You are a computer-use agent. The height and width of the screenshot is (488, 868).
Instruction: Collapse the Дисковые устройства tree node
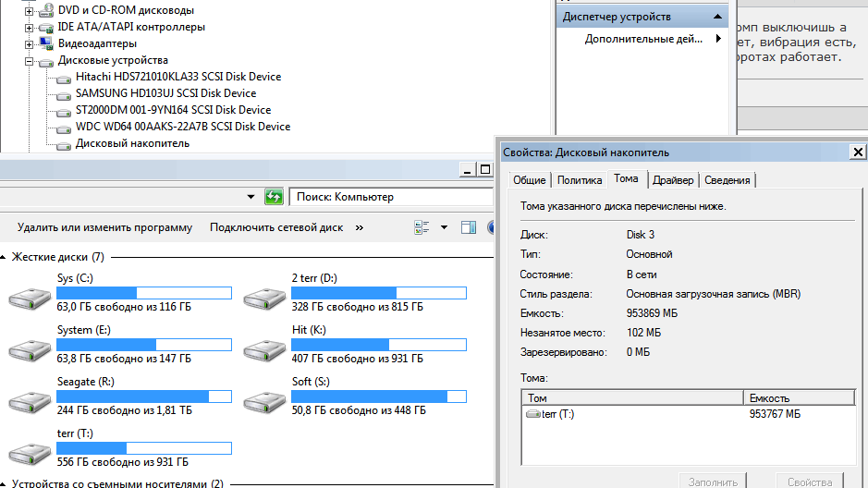[x=29, y=61]
